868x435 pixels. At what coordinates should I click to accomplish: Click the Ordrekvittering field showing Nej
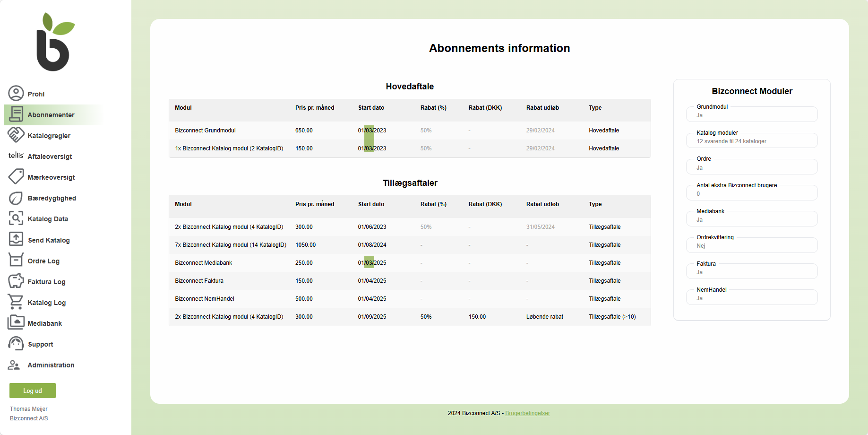[x=752, y=245]
